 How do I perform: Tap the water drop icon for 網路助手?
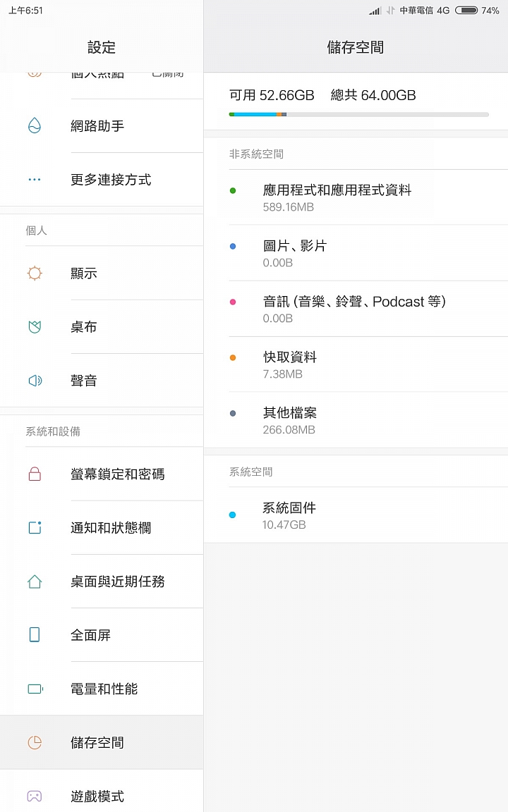point(35,126)
